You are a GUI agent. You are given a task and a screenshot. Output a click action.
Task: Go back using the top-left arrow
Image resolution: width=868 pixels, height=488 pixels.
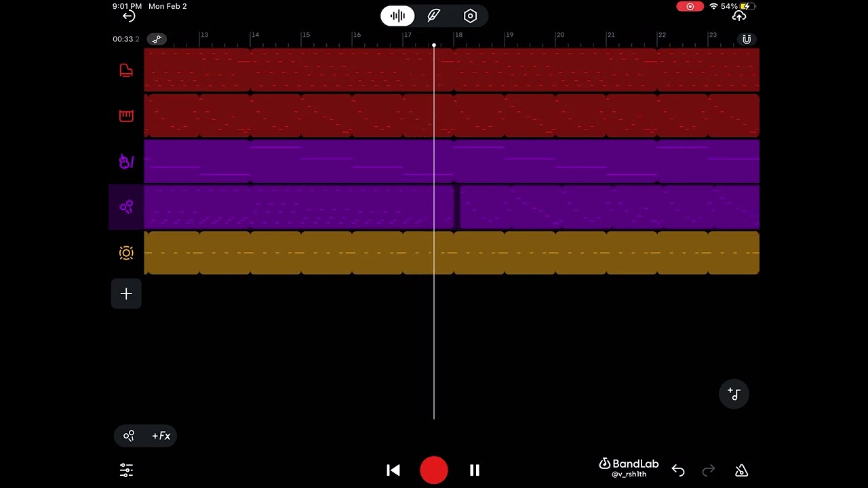click(129, 16)
